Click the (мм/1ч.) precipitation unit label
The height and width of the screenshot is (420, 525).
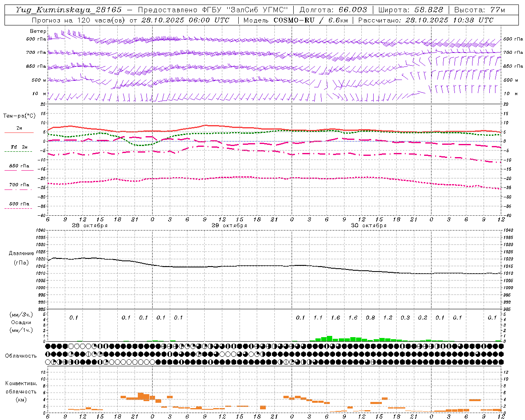coord(21,330)
